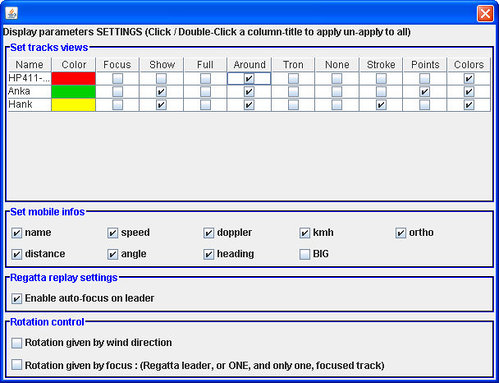Image resolution: width=499 pixels, height=383 pixels.
Task: Uncheck Show for the Hank track
Action: click(x=161, y=105)
